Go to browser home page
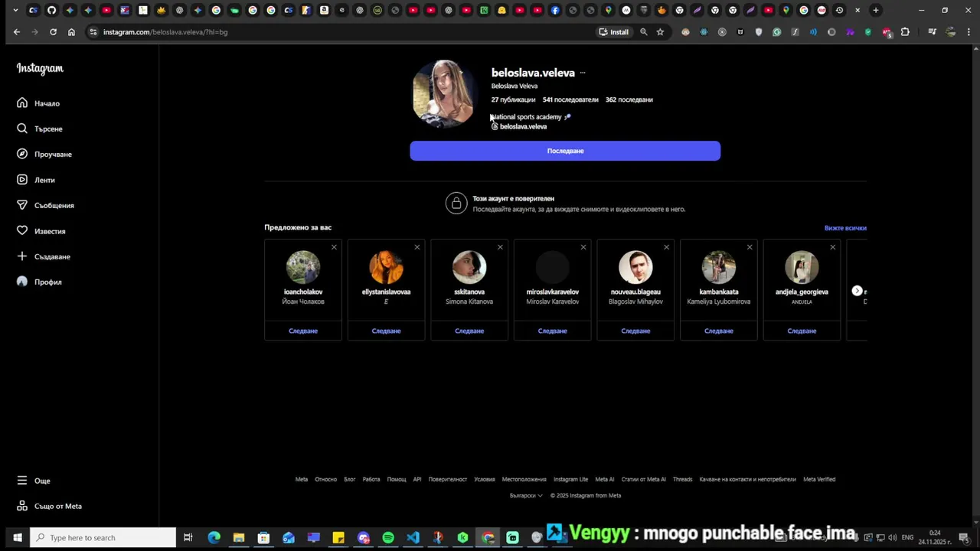 71,32
